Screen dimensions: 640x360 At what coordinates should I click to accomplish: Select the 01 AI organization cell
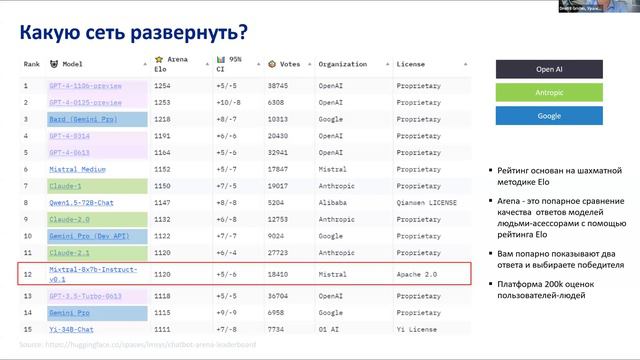(x=329, y=329)
